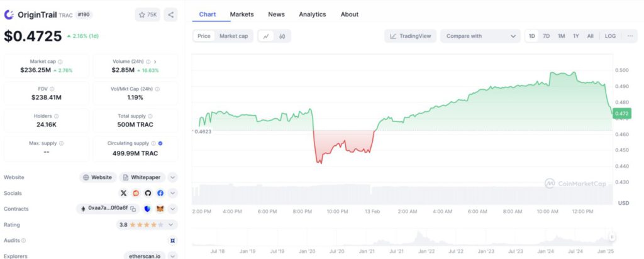
Task: Expand the Rating 3.8 dropdown
Action: click(147, 224)
